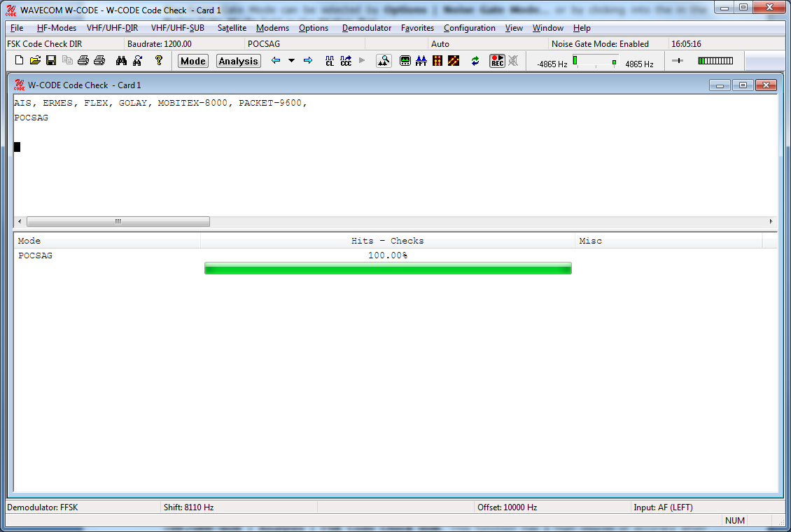791x532 pixels.
Task: Click the Find Next binoculars icon
Action: click(x=137, y=60)
